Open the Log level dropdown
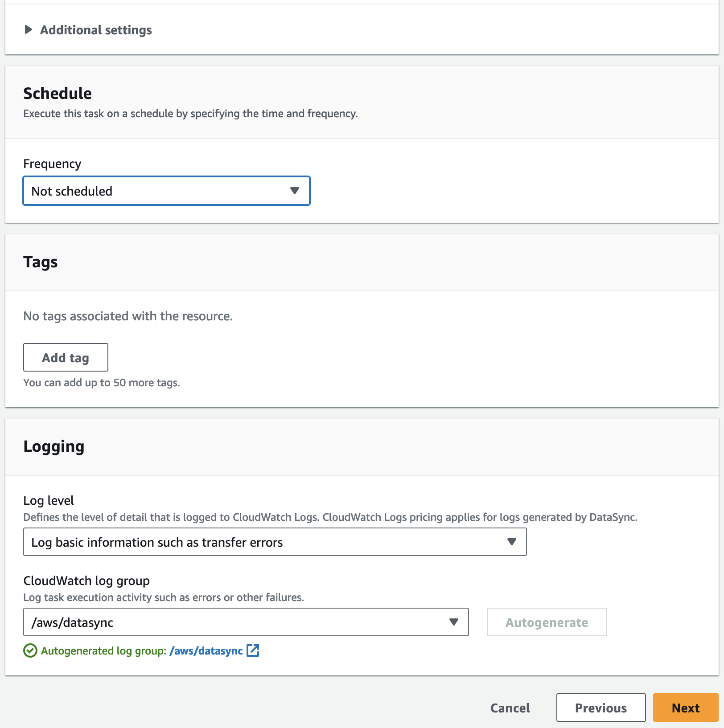The width and height of the screenshot is (724, 728). 275,542
